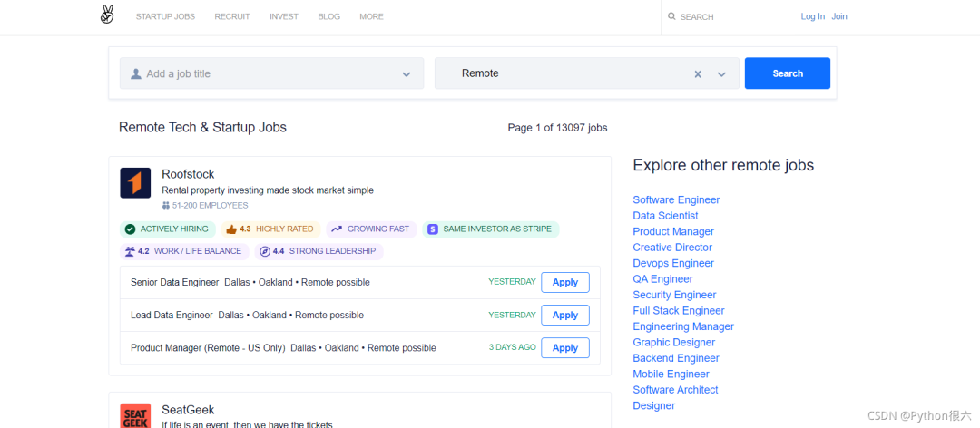
Task: Open the Startup Jobs menu
Action: [166, 17]
